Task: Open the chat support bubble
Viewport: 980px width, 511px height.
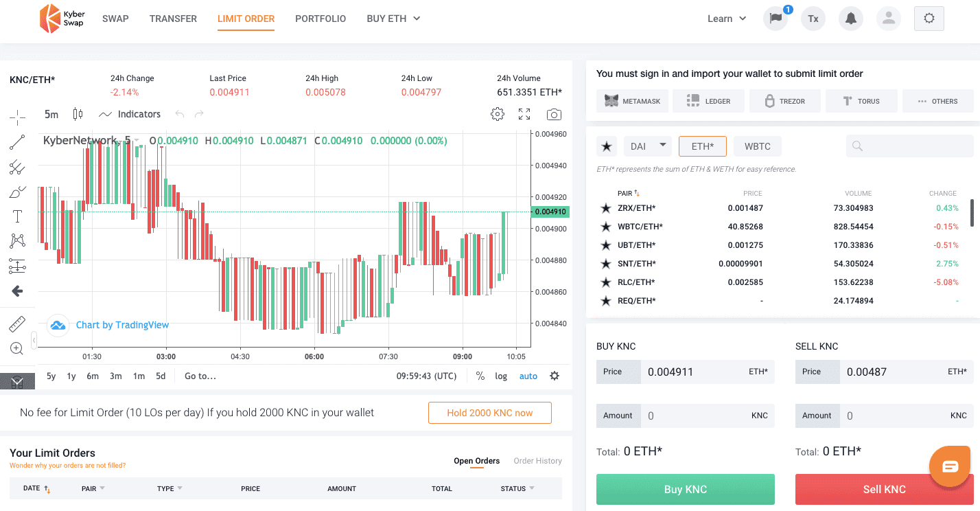Action: (x=950, y=466)
